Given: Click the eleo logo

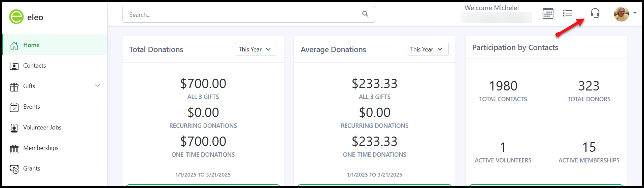Looking at the screenshot, I should [26, 17].
